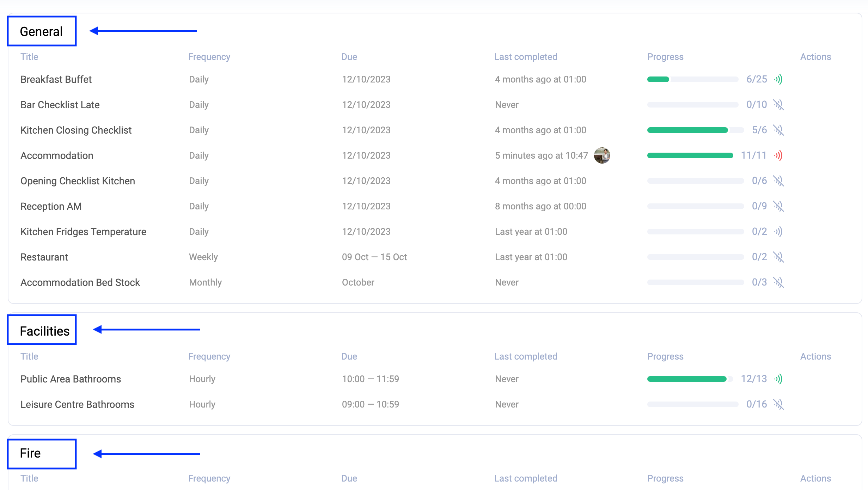Click the muted notification icon on the Restaurant row
Screen dimensions: 868x490
point(780,257)
